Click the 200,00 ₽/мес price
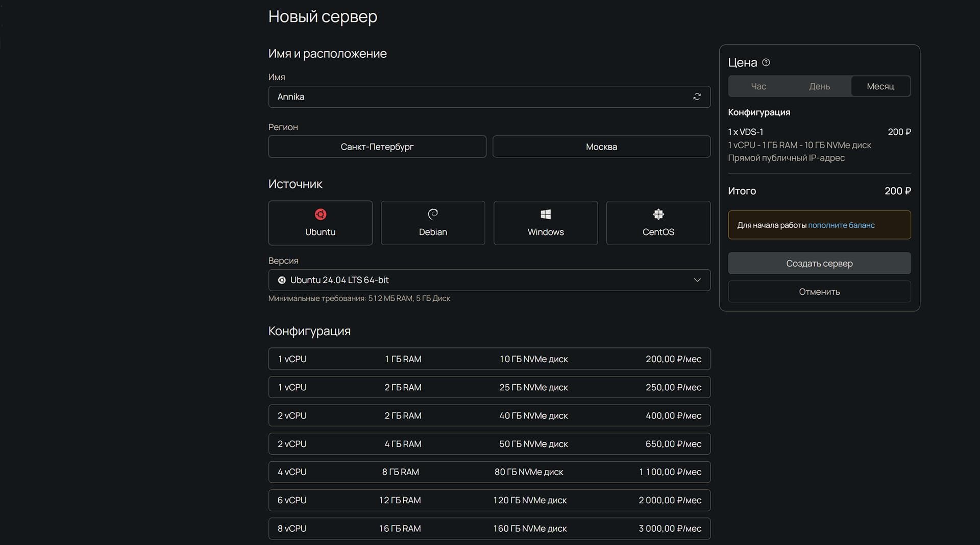 click(673, 359)
